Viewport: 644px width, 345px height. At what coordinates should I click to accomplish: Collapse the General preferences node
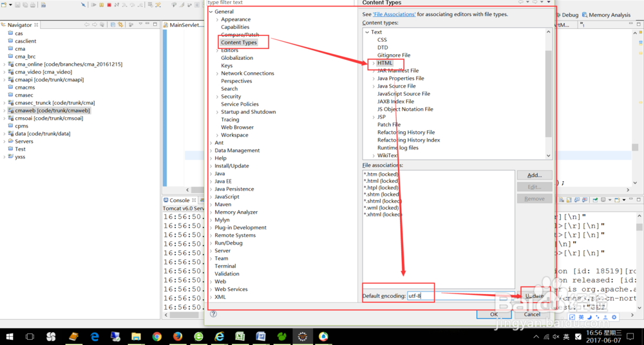211,12
